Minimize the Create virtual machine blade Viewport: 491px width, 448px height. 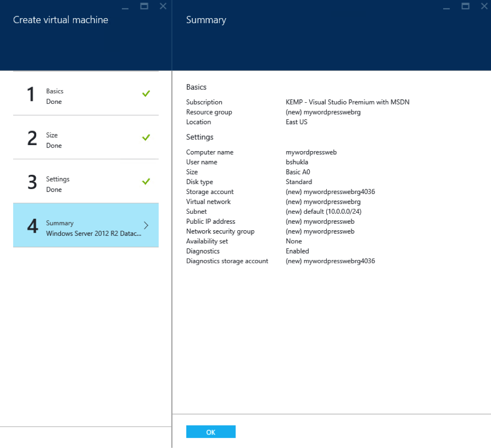click(x=125, y=7)
